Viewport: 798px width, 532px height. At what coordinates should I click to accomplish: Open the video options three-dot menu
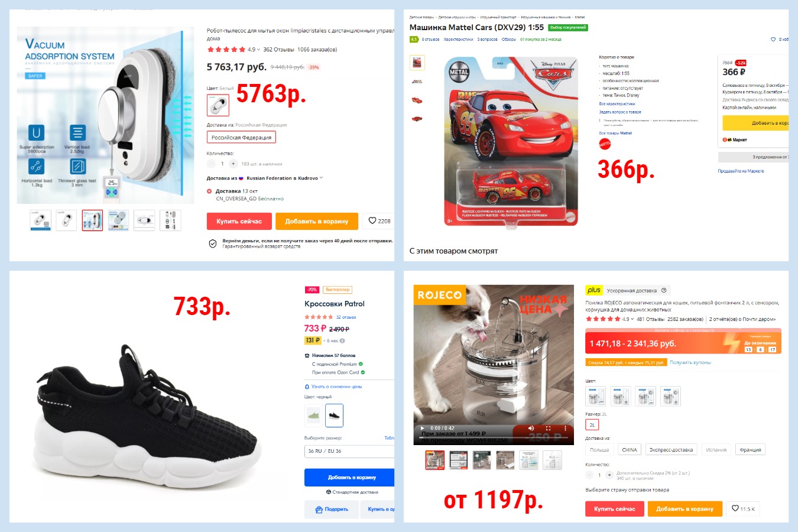(565, 428)
